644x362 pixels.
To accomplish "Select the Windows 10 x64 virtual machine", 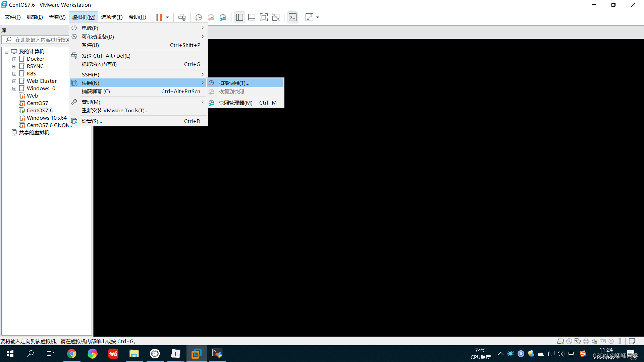I will [47, 118].
